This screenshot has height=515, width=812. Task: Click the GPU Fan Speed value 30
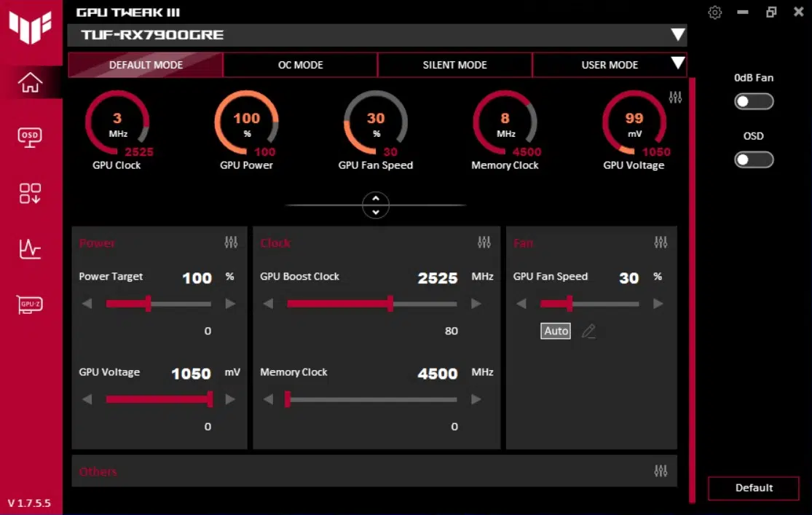[628, 278]
